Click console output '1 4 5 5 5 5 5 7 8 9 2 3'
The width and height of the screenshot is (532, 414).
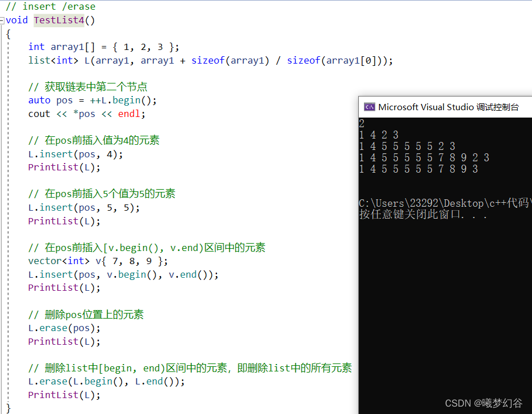point(424,157)
